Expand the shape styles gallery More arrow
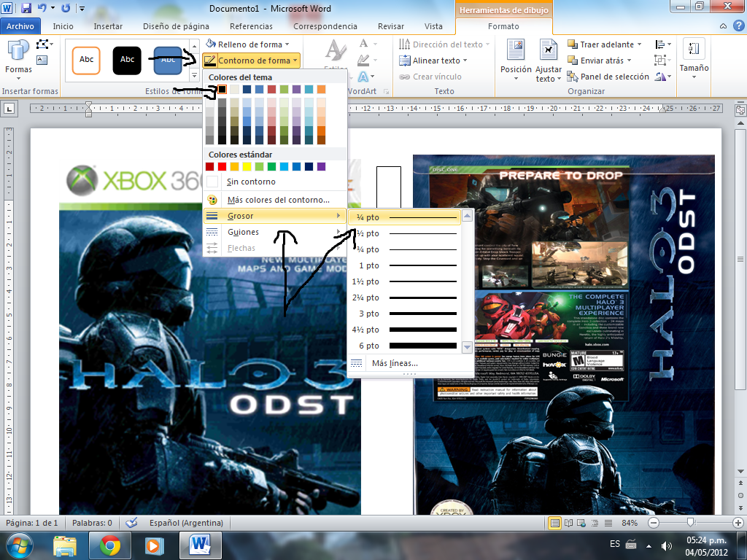 (x=194, y=75)
